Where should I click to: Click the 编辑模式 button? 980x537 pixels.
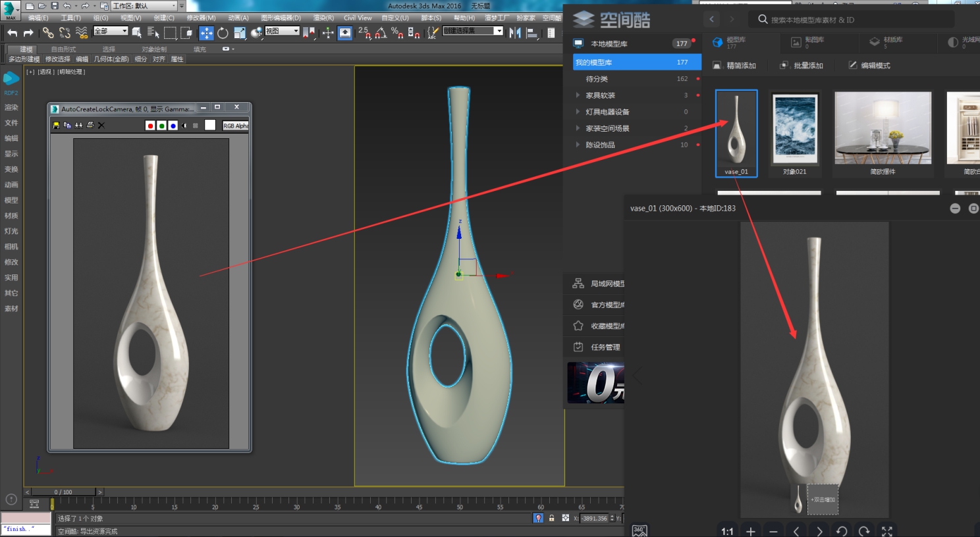point(869,65)
